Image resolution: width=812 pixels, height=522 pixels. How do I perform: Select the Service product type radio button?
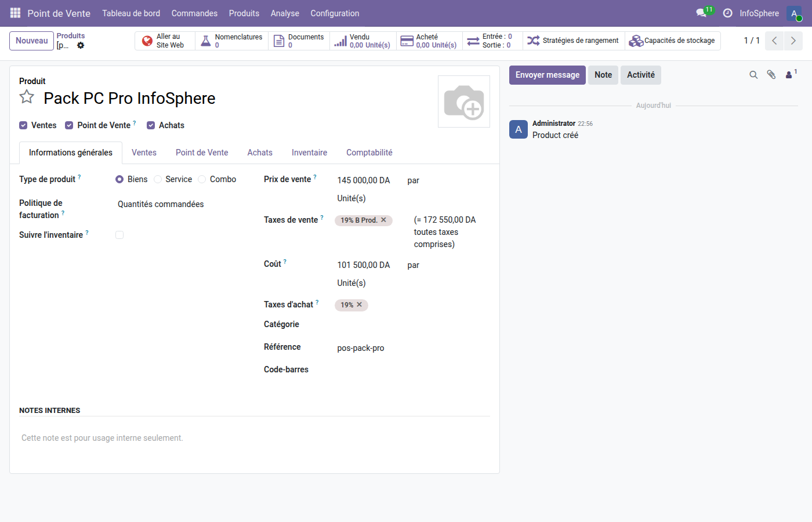pyautogui.click(x=157, y=179)
